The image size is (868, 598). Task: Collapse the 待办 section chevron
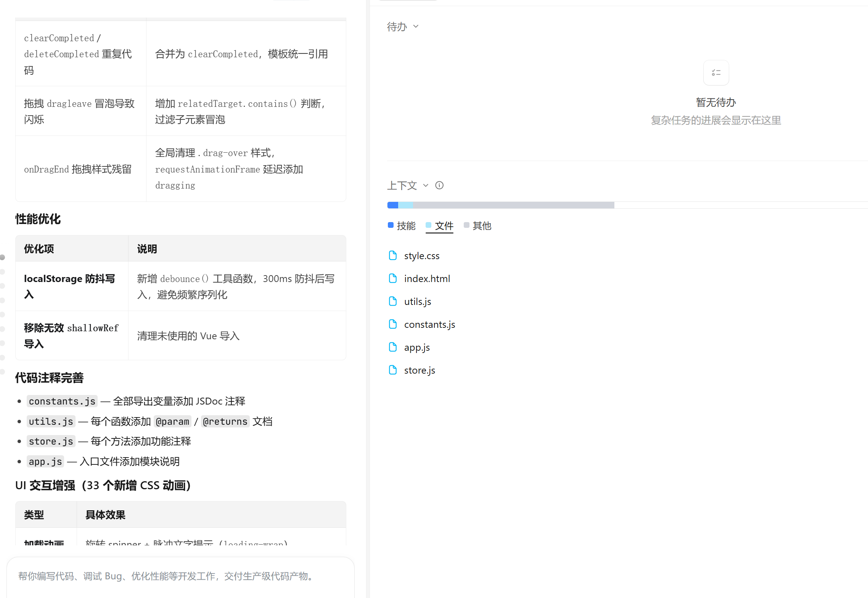[x=416, y=26]
